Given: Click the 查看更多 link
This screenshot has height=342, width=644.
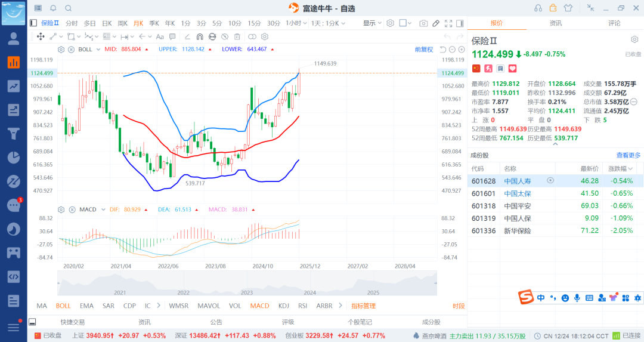Looking at the screenshot, I should [628, 155].
